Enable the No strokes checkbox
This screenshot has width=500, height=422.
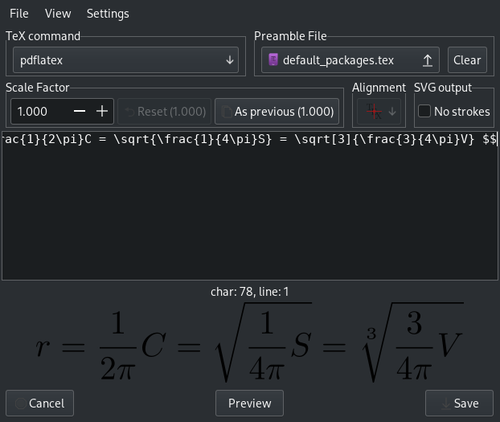tap(424, 111)
